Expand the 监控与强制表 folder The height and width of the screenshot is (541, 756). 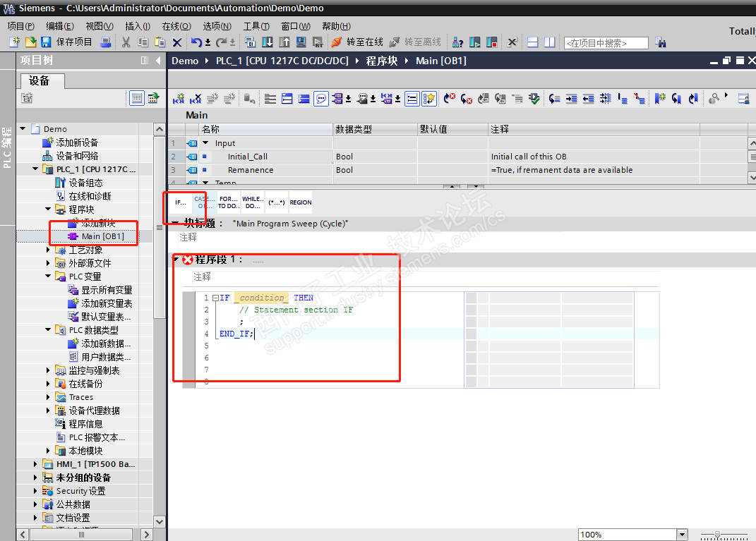click(x=48, y=370)
